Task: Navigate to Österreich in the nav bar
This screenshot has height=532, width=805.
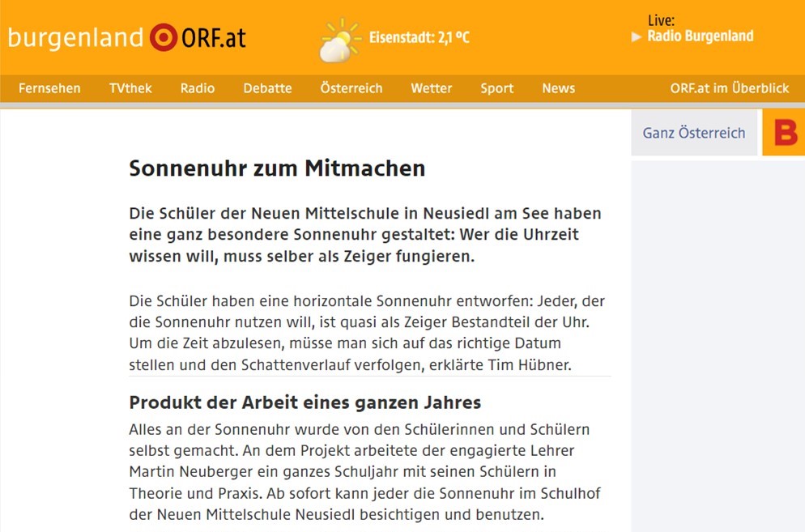Action: pos(351,88)
